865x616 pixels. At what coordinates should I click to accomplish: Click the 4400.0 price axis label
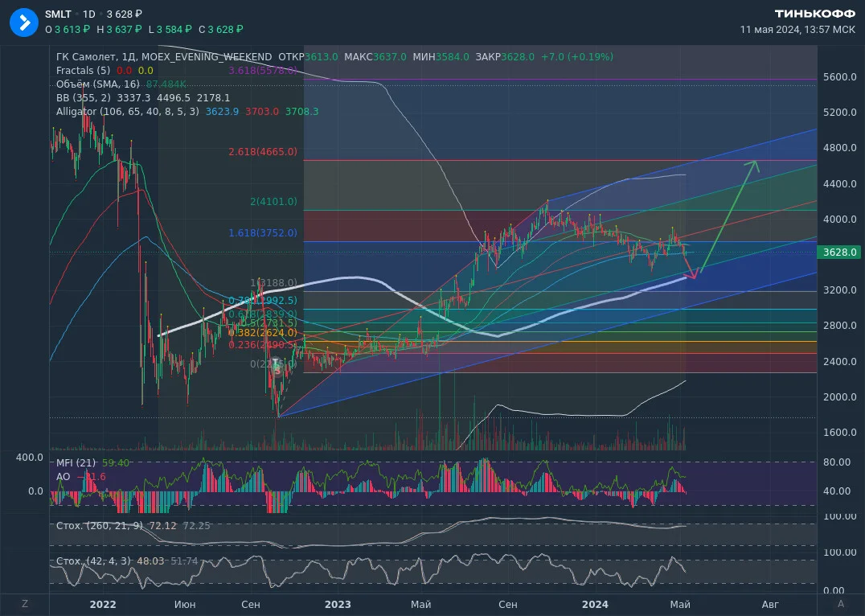click(839, 184)
